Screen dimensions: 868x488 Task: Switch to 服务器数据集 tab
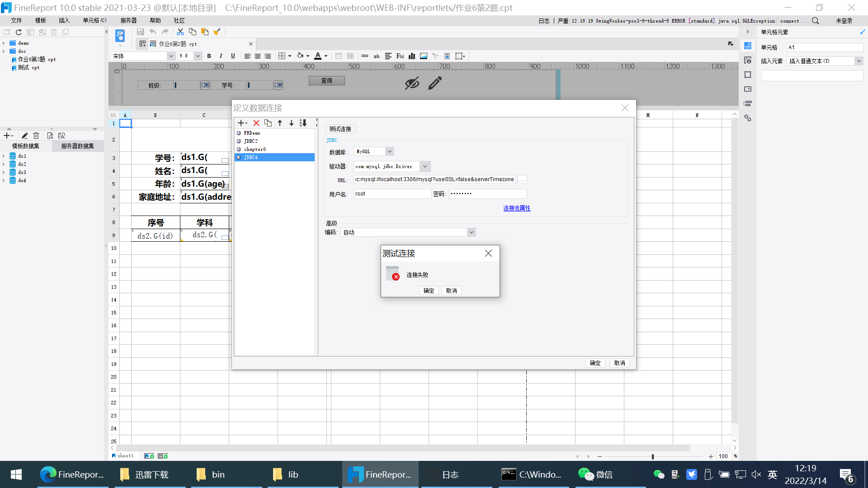(78, 146)
